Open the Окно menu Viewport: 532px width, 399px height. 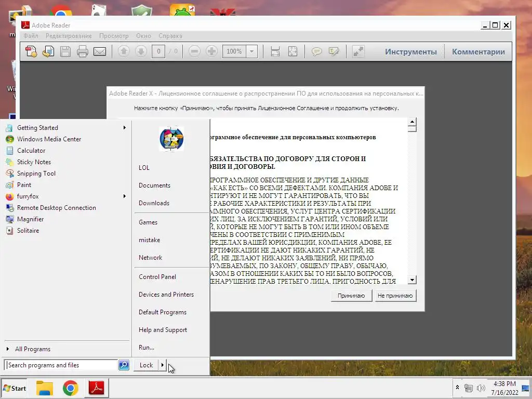143,36
